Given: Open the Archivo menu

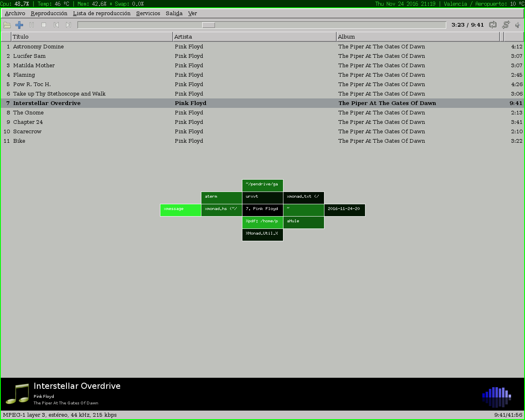Looking at the screenshot, I should pyautogui.click(x=15, y=14).
